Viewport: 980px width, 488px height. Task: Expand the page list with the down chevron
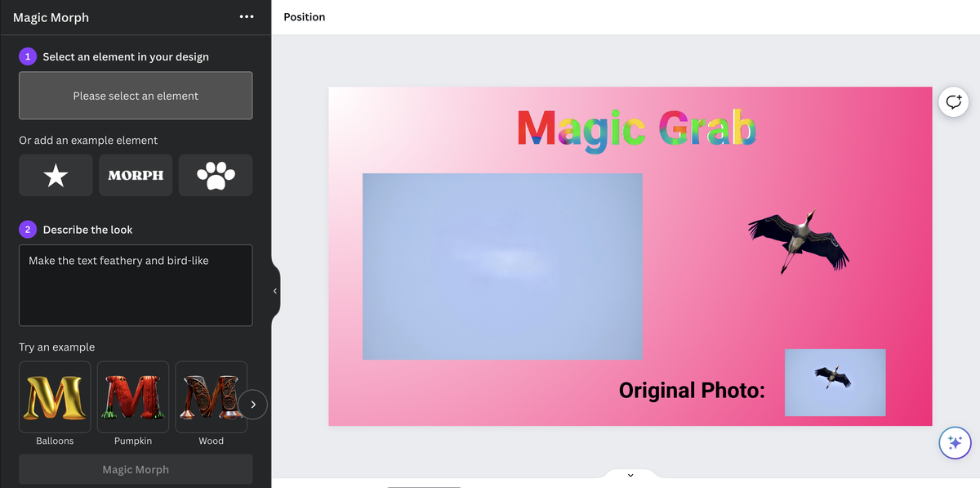coord(630,474)
